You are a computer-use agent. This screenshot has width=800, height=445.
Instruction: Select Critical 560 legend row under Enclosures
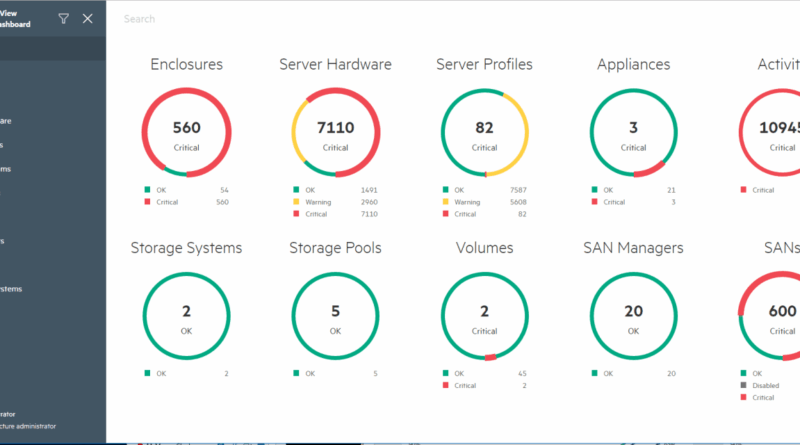[x=187, y=202]
